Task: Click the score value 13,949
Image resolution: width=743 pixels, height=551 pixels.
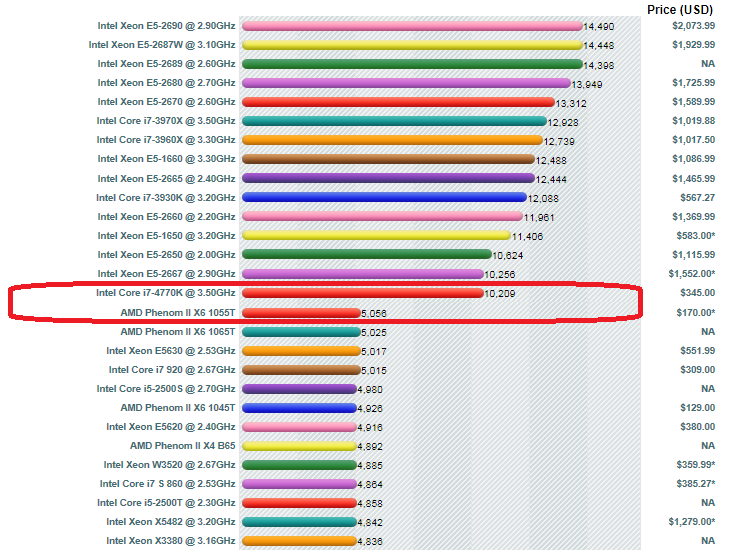Action: click(x=587, y=84)
